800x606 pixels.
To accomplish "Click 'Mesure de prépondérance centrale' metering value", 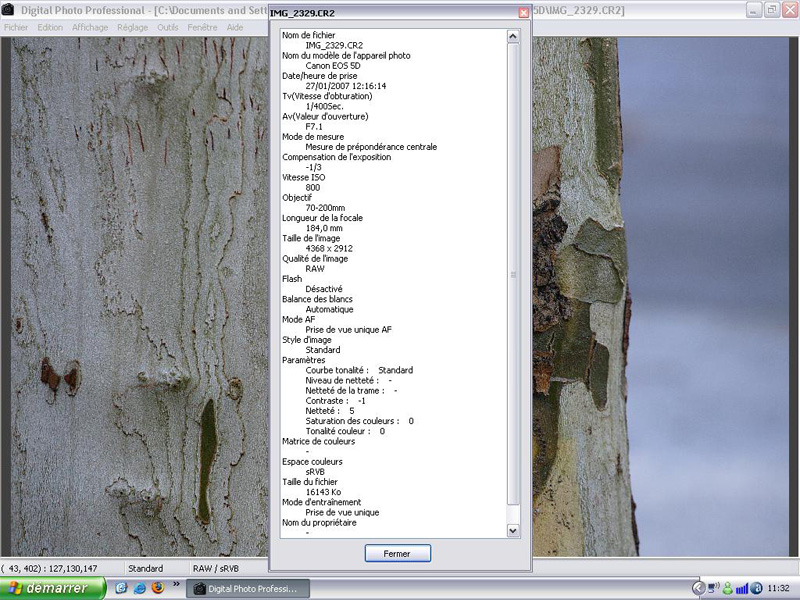I will pyautogui.click(x=371, y=147).
